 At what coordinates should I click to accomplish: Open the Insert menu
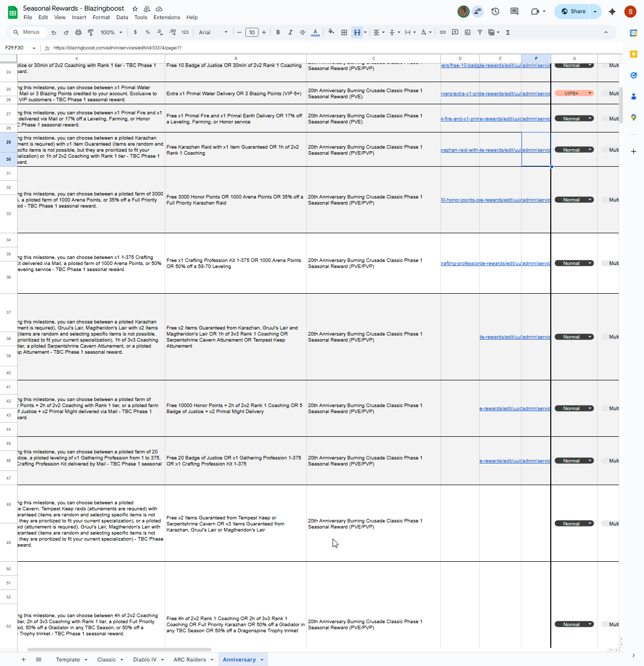(79, 17)
